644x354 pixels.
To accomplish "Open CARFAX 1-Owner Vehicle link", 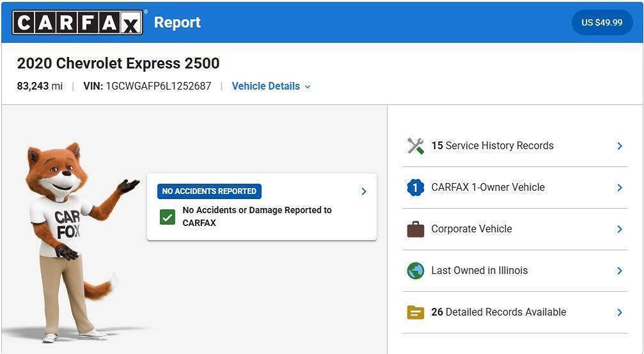I will coord(487,187).
